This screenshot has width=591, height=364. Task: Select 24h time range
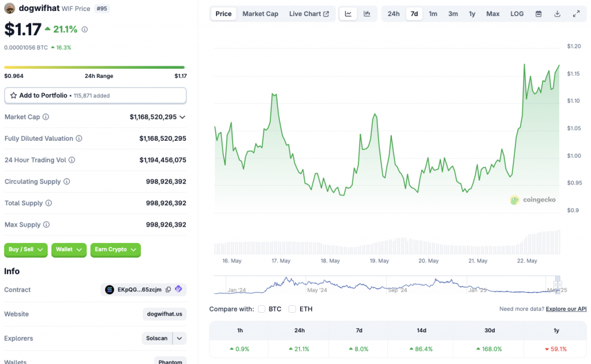pyautogui.click(x=394, y=14)
